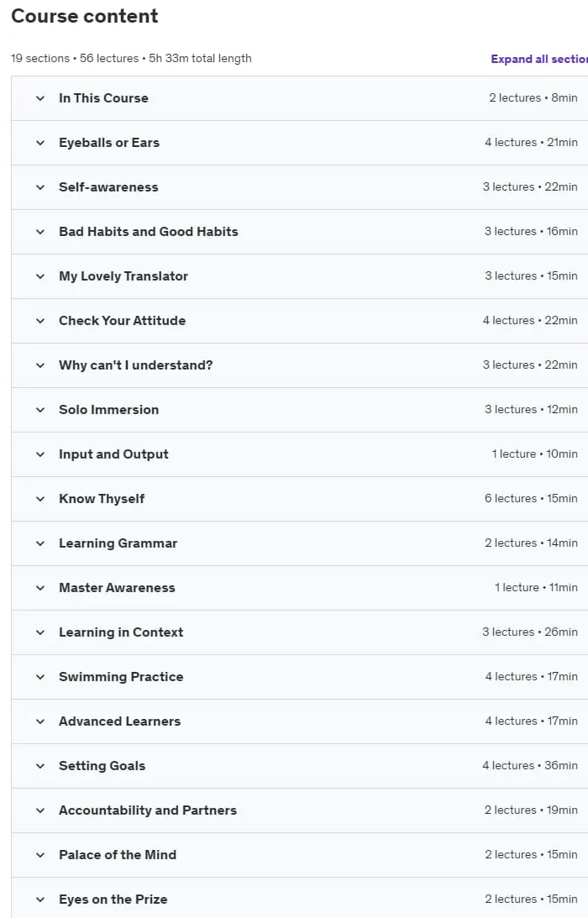Click the Palace of the Mind chevron
Image resolution: width=588 pixels, height=918 pixels.
(x=40, y=855)
